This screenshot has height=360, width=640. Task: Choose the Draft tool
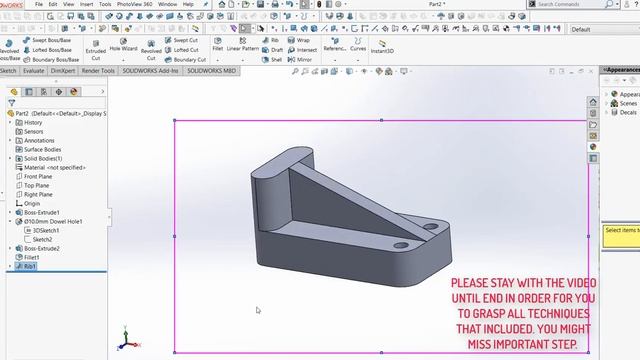pos(272,50)
